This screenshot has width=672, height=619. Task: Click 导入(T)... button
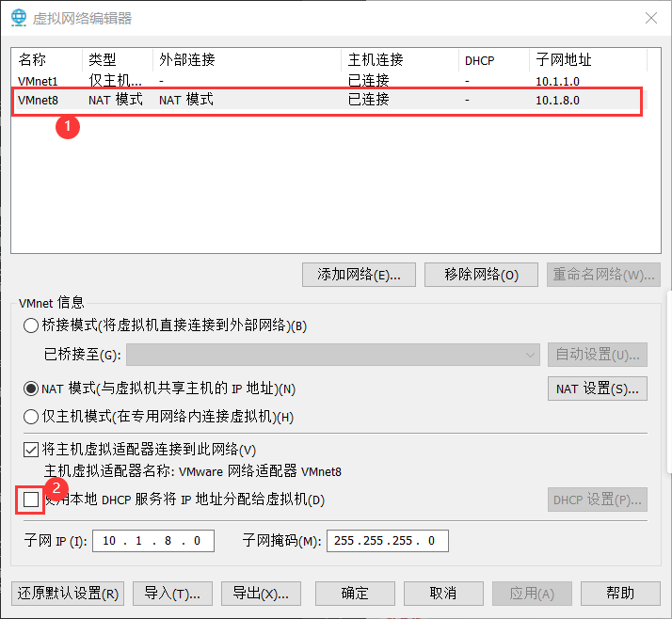pyautogui.click(x=173, y=594)
